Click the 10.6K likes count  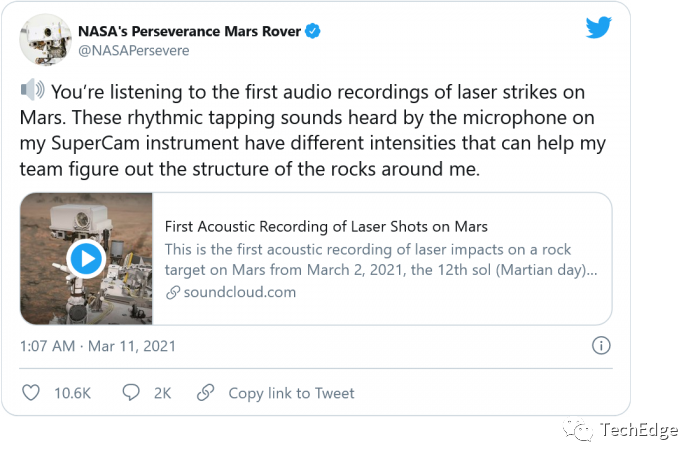pyautogui.click(x=72, y=393)
